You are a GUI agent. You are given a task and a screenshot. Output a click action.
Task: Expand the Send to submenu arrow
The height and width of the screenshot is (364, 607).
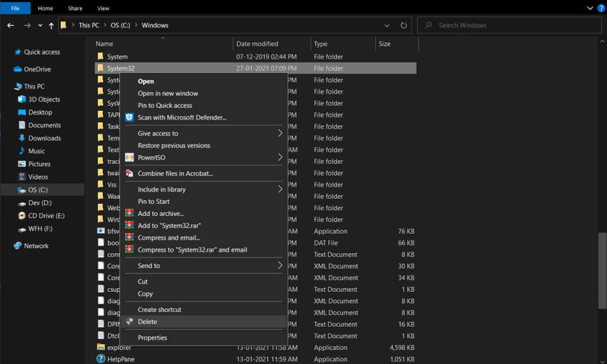[280, 266]
